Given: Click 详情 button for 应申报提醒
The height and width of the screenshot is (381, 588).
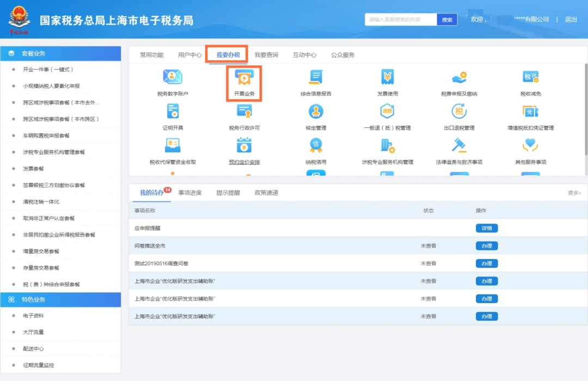Looking at the screenshot, I should pyautogui.click(x=486, y=228).
